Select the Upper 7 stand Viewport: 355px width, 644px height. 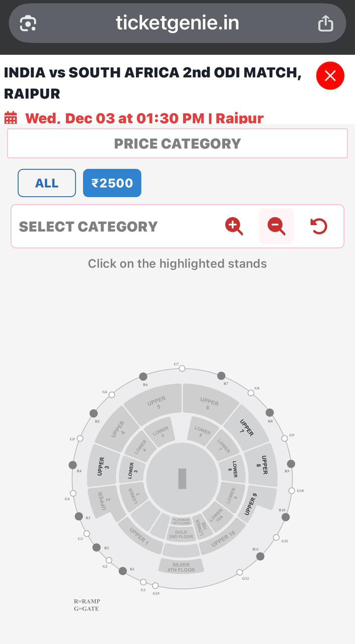(246, 427)
